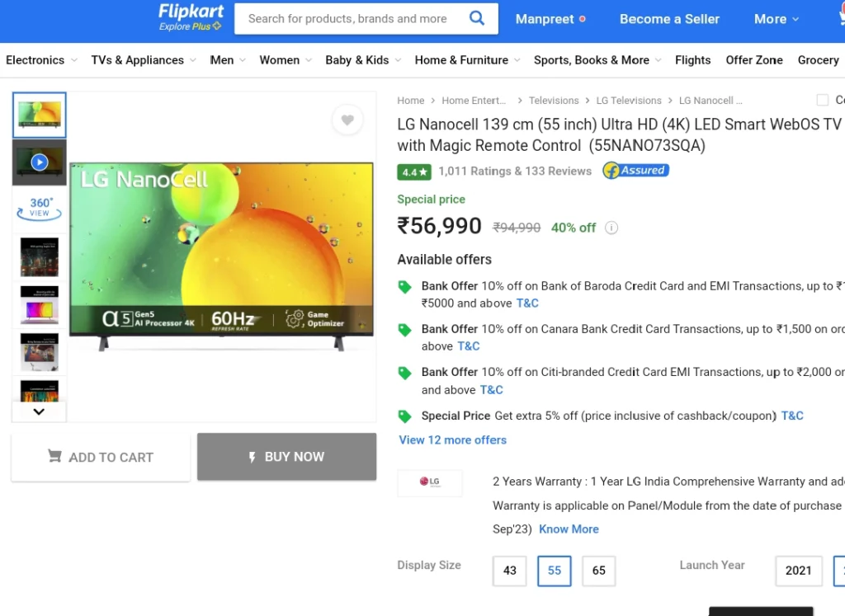Expand the Electronics menu
The image size is (845, 616).
click(41, 60)
